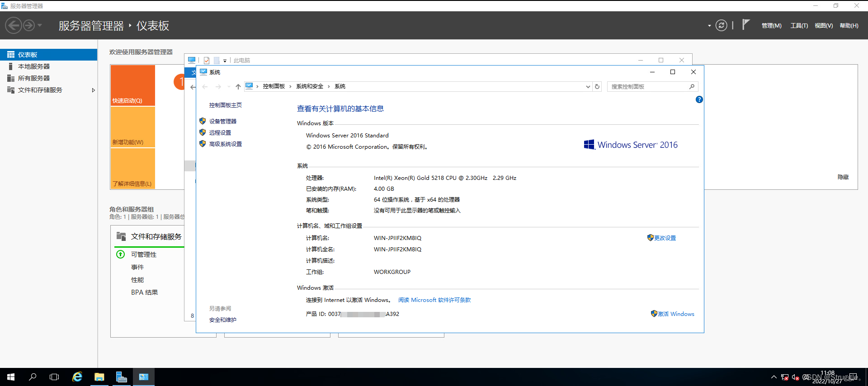Screen dimensions: 868x386
Task: Click the Server Manager forward navigation arrow
Action: point(29,25)
